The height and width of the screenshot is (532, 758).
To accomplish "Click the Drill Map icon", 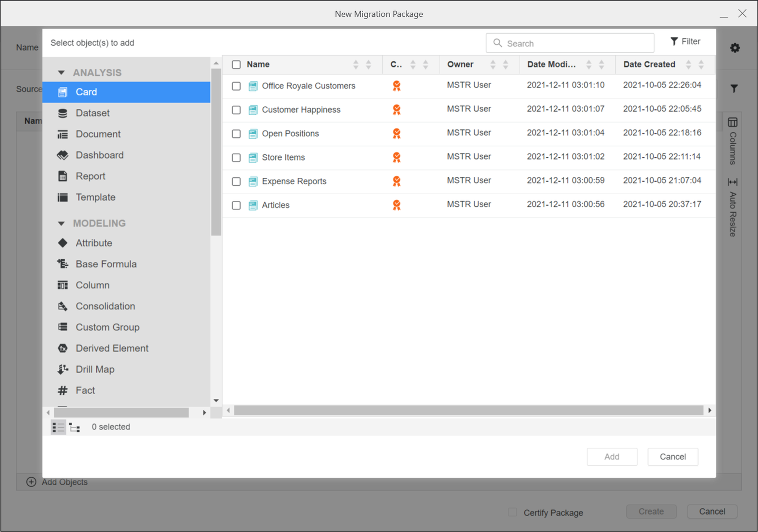I will point(63,369).
